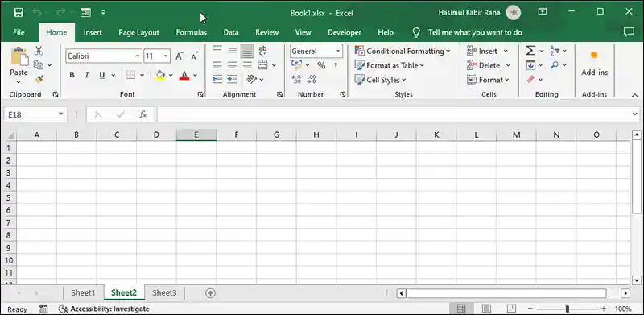
Task: Open the Fill Color dropdown arrow
Action: (x=171, y=75)
